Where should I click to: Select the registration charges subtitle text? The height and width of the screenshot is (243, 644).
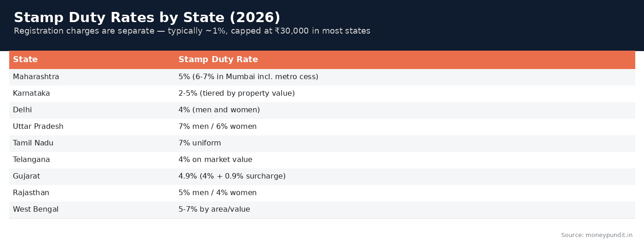pos(192,31)
